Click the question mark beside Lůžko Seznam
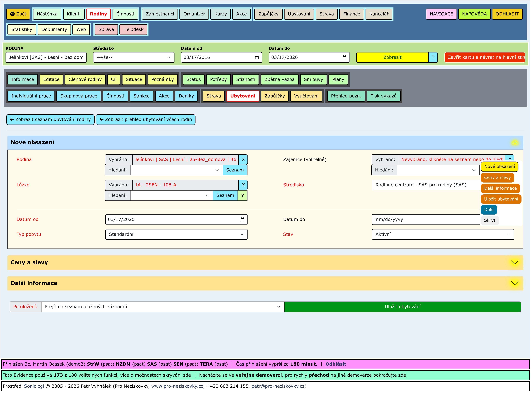Viewport: 532px width, 399px height. coord(242,195)
